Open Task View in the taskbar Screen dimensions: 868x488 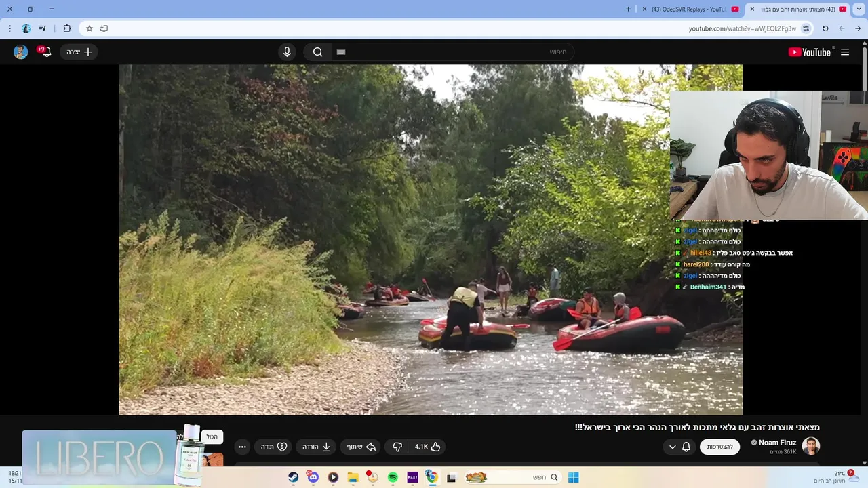(451, 477)
